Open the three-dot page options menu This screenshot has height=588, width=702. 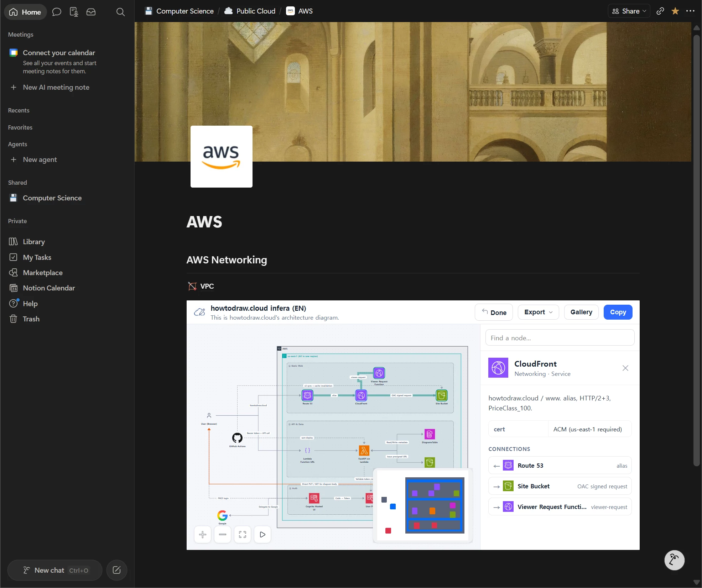tap(690, 11)
